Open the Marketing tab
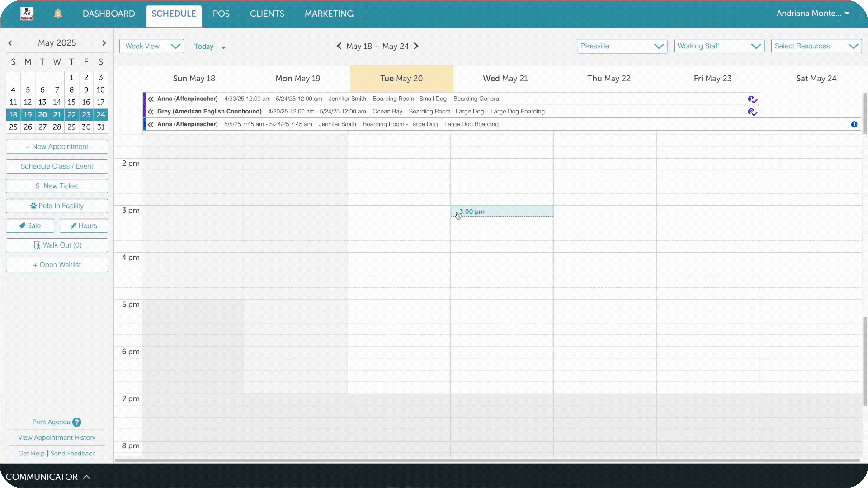 coord(329,14)
